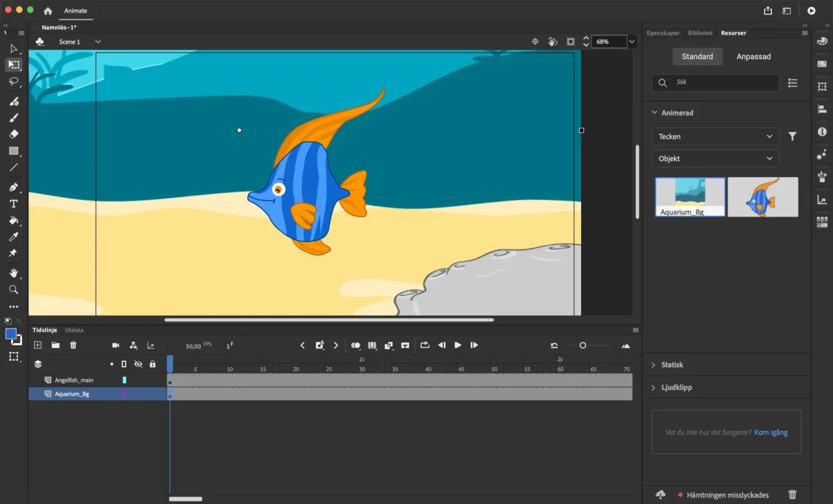
Task: Open the Objekt dropdown
Action: coord(715,158)
